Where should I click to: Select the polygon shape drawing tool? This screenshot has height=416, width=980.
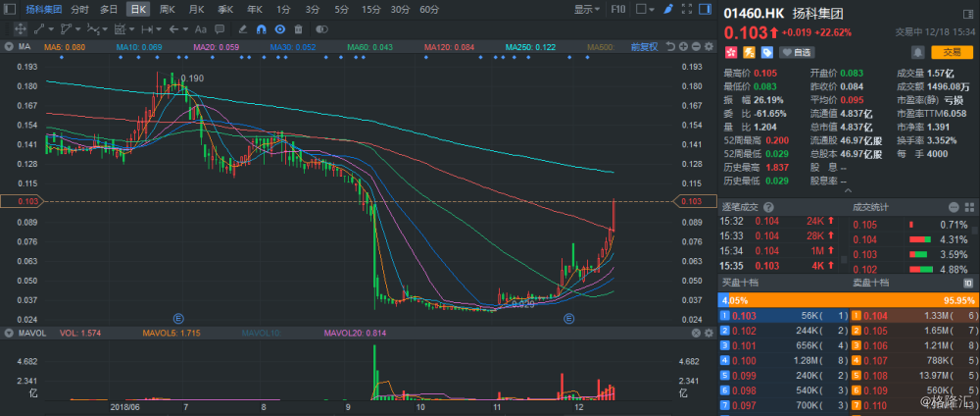[x=67, y=28]
